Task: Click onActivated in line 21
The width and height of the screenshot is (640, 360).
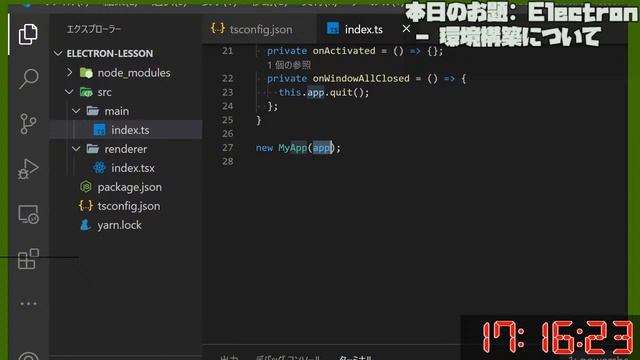Action: tap(344, 51)
